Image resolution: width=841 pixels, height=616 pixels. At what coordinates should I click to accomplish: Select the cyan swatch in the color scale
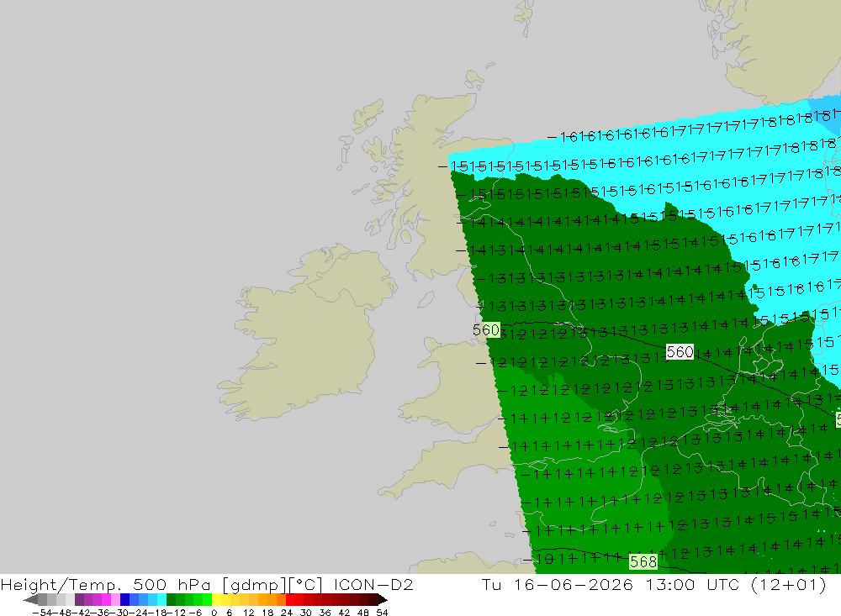[161, 600]
